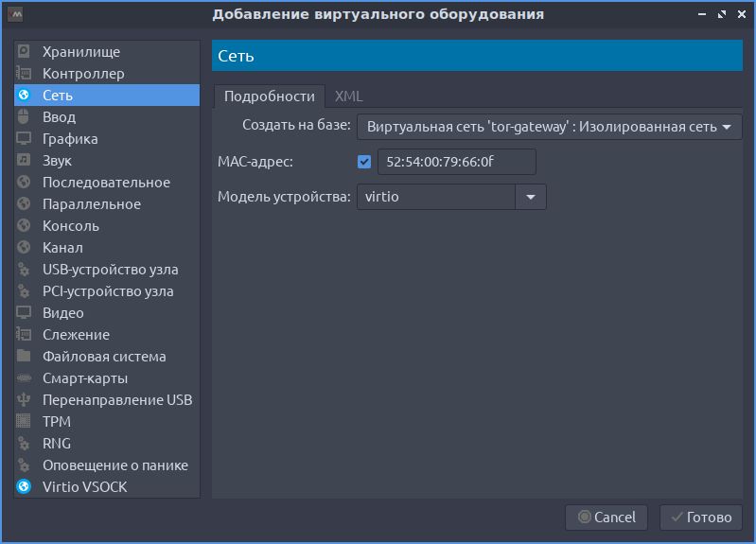Screen dimensions: 756x544
Task: Click the Cancel button
Action: click(x=607, y=517)
